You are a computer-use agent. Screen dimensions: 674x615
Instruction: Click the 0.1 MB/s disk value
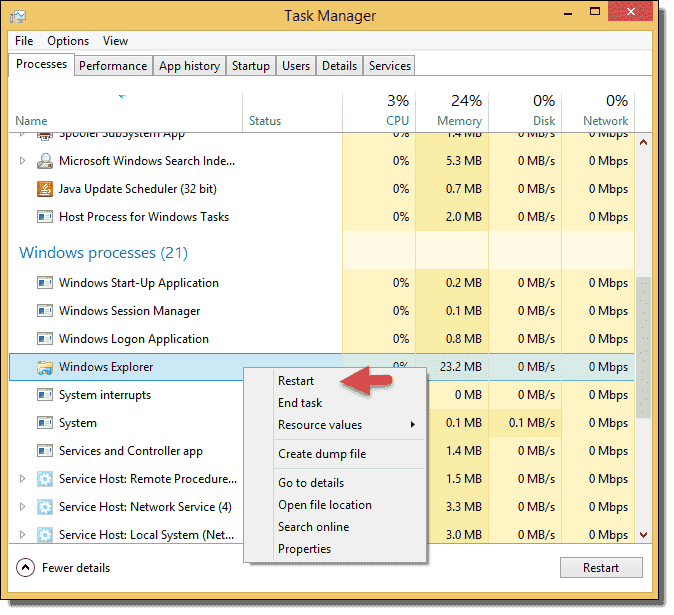point(532,423)
